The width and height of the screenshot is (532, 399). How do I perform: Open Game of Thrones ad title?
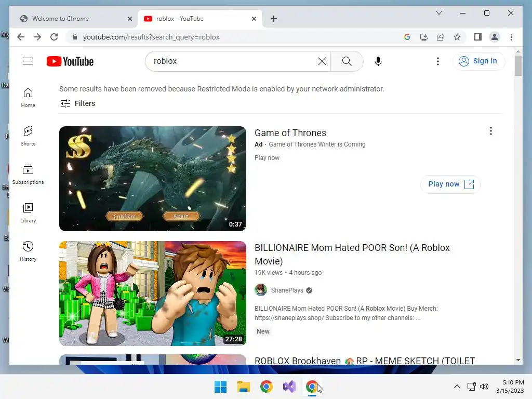290,132
